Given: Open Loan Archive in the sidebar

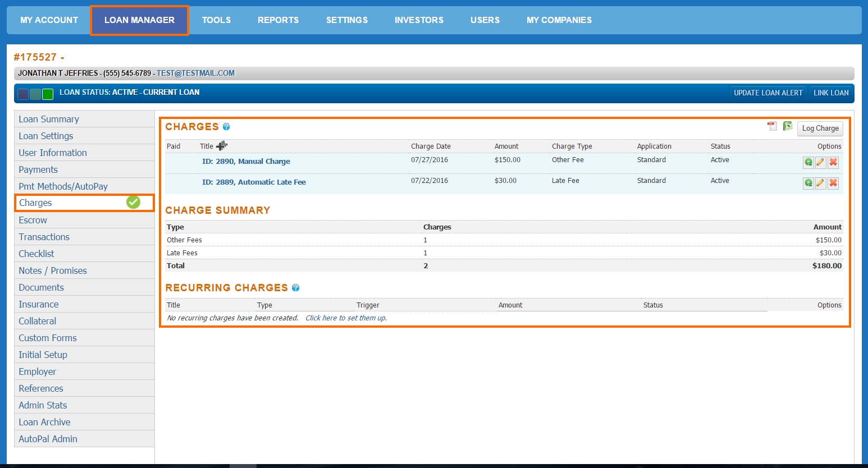Looking at the screenshot, I should pyautogui.click(x=84, y=422).
